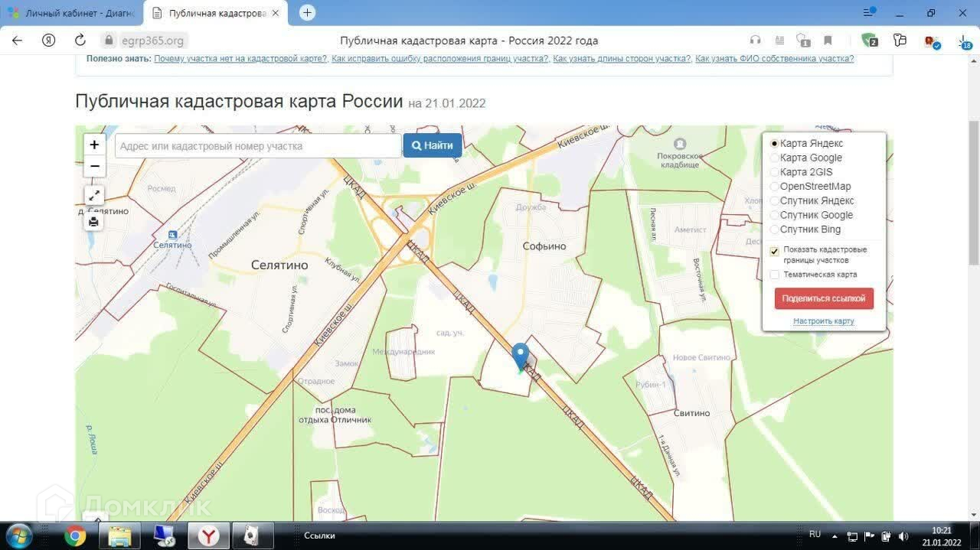The width and height of the screenshot is (980, 550).
Task: Switch to Личный кабинет tab
Action: [x=72, y=13]
